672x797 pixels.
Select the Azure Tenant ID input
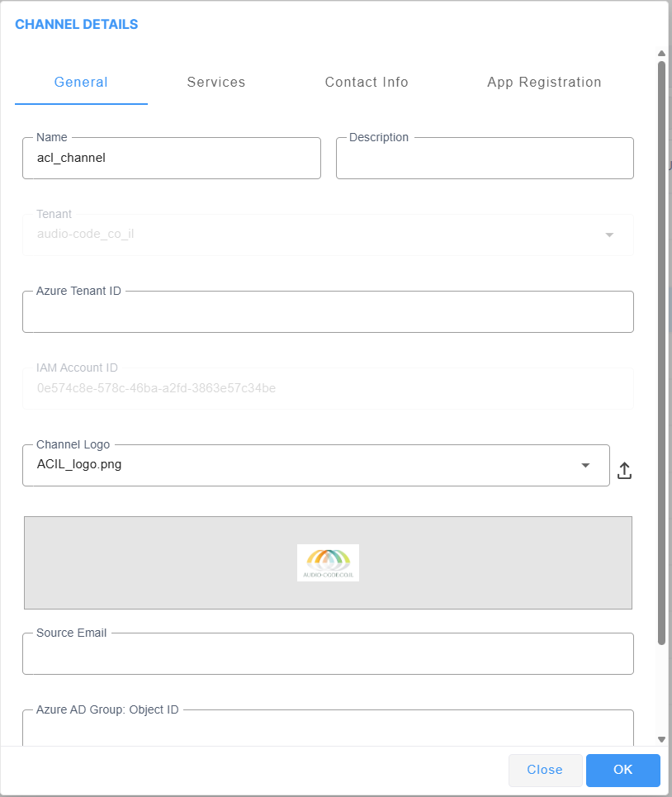click(328, 312)
